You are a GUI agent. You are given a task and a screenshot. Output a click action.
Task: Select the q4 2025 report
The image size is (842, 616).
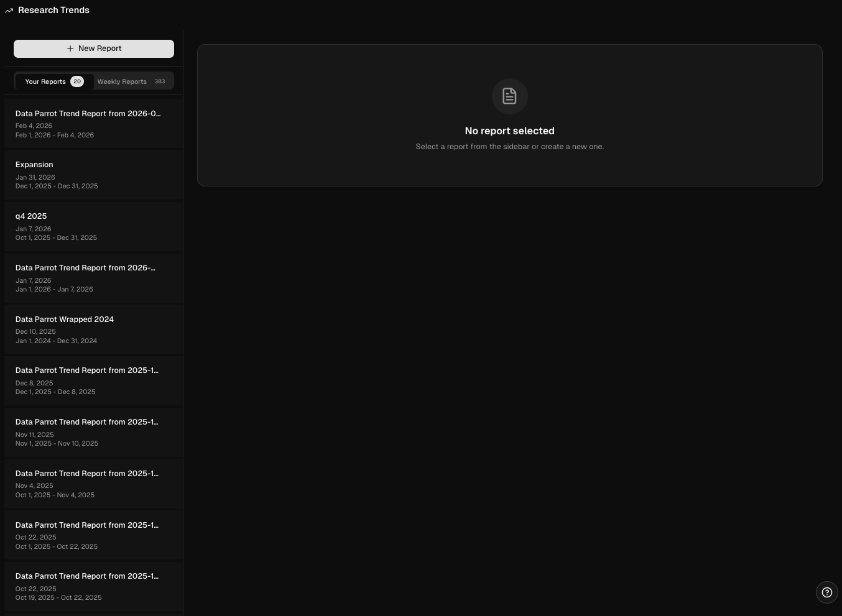pyautogui.click(x=93, y=226)
